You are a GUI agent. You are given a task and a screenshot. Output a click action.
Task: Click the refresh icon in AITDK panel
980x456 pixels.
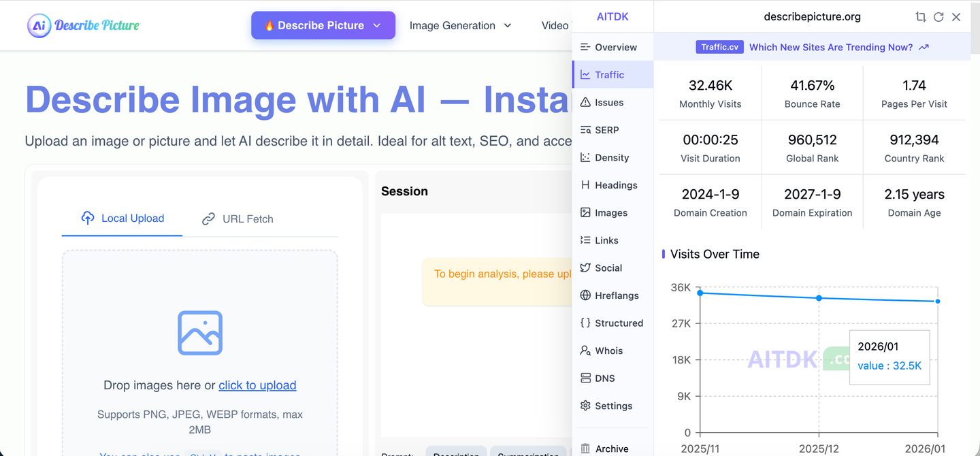(x=938, y=17)
